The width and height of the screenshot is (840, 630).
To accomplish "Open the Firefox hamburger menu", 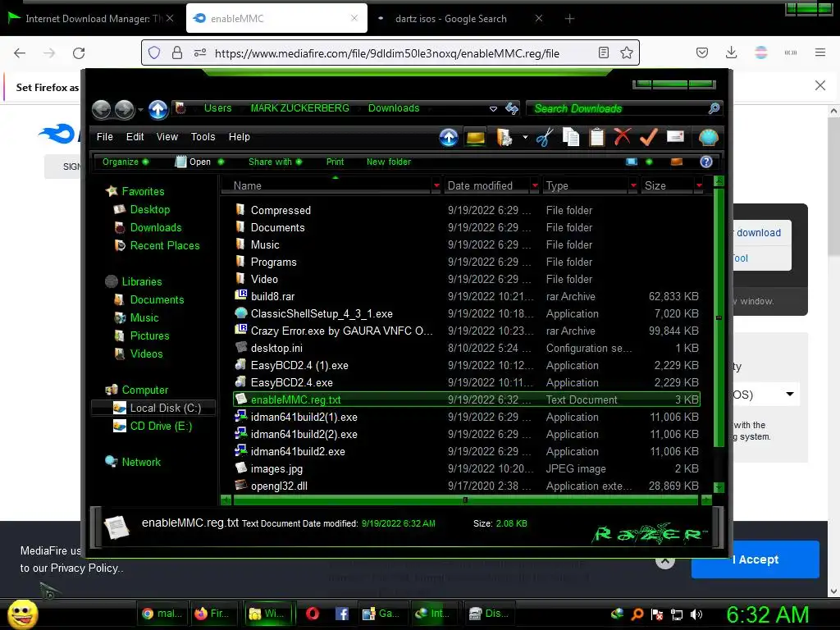I will tap(820, 52).
